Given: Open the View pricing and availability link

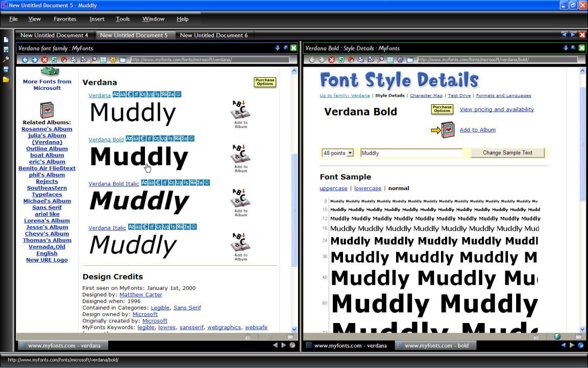Looking at the screenshot, I should 497,109.
